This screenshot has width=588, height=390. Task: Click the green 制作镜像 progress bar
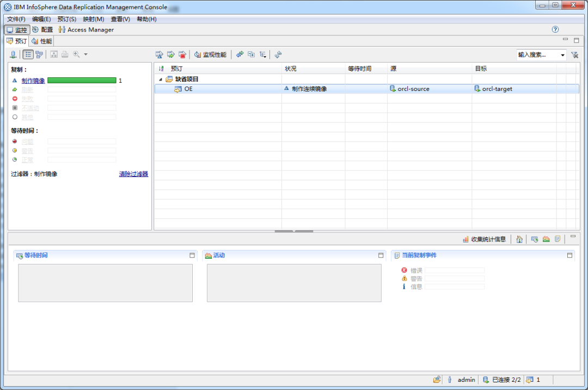[x=82, y=80]
